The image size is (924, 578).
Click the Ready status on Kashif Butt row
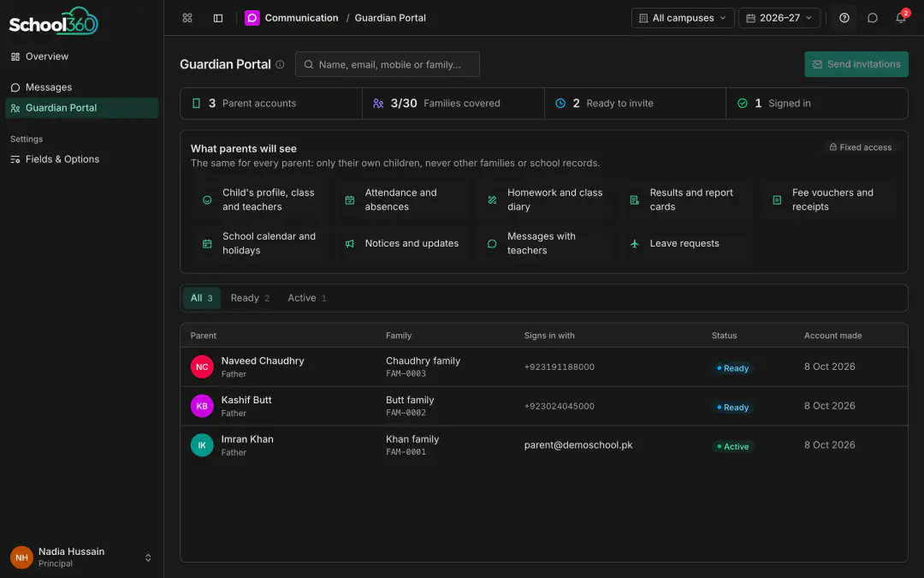[732, 408]
